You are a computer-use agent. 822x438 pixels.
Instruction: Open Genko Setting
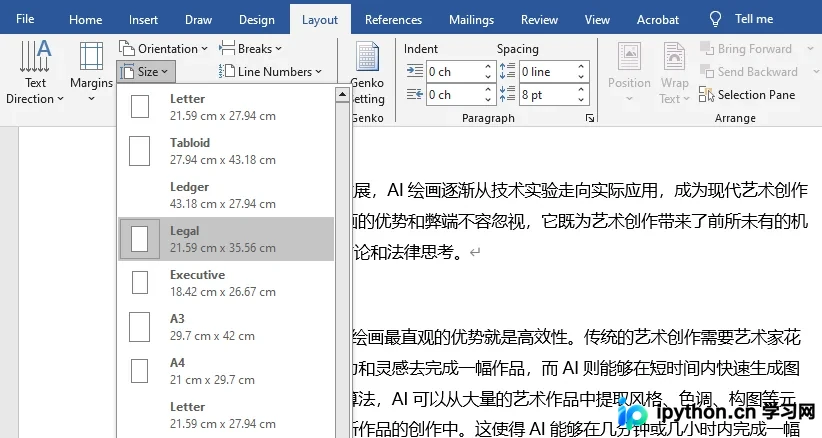click(x=367, y=73)
